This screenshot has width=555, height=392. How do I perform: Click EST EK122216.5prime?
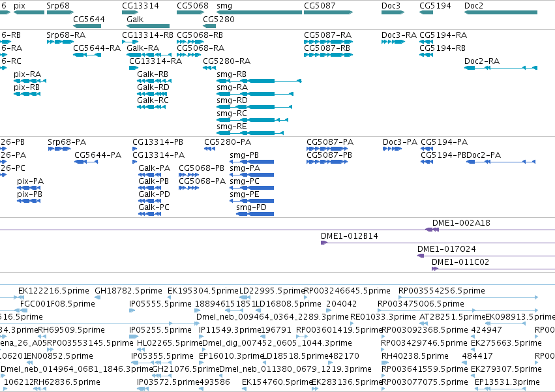point(53,291)
